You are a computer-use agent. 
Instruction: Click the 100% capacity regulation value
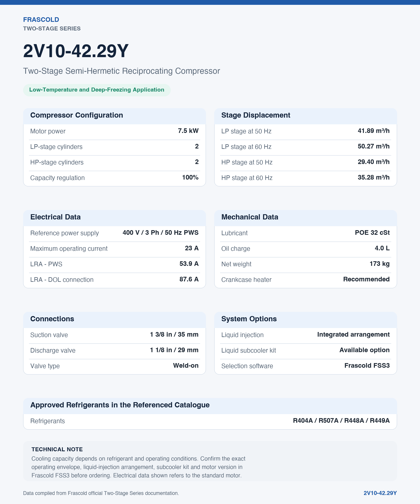tap(190, 177)
